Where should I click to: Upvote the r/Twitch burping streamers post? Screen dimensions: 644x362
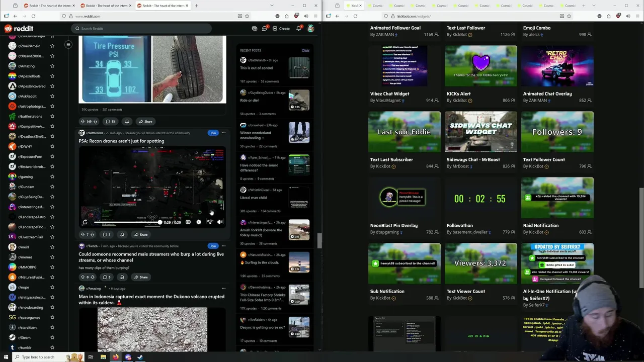[83, 277]
